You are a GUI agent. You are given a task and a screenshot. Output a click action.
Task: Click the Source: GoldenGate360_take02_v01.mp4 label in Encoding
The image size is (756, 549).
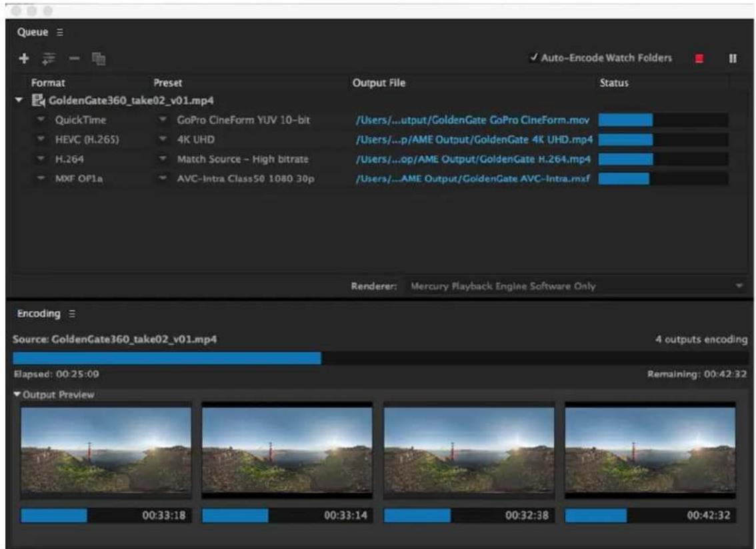[115, 340]
